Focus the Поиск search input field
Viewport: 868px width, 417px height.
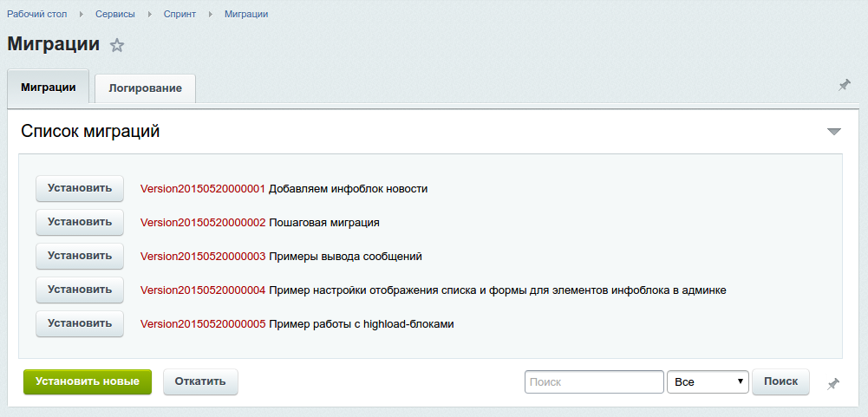coord(594,382)
